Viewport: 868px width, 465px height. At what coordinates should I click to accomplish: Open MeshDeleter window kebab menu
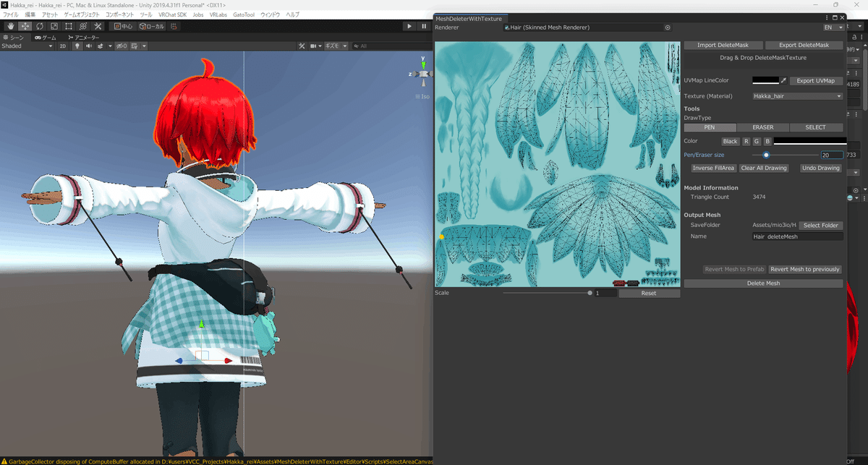tap(827, 18)
